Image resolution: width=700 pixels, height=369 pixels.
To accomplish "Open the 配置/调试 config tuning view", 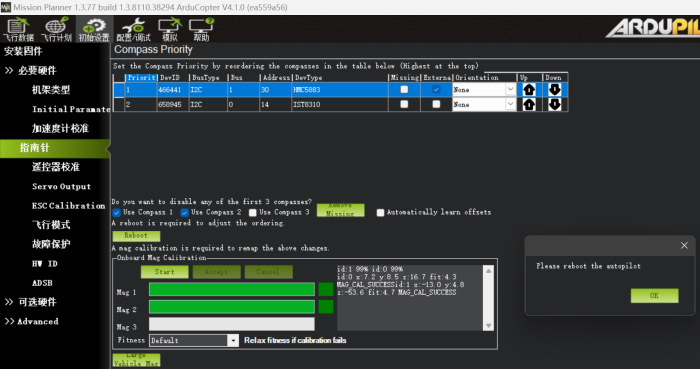I will point(133,29).
